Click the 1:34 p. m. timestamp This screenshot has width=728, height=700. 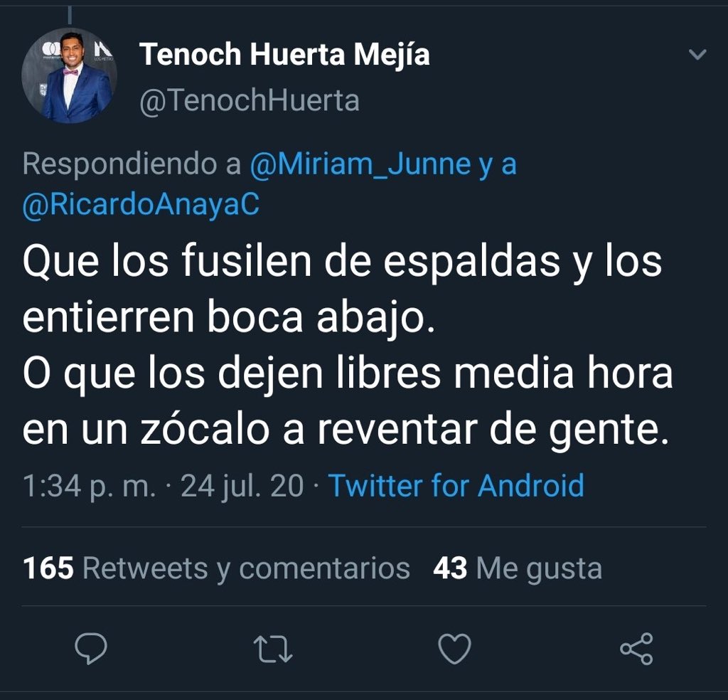point(89,486)
